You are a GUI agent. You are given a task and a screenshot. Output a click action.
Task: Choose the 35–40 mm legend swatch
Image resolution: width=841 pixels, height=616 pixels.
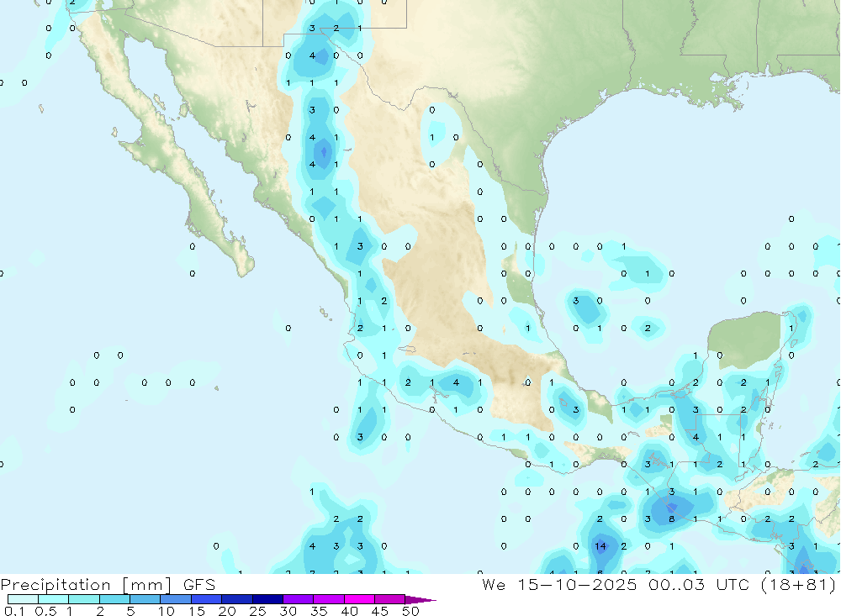tap(329, 599)
